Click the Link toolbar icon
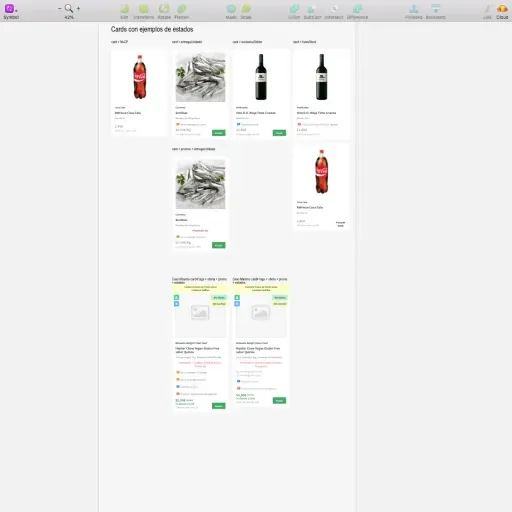The height and width of the screenshot is (512, 512). point(487,9)
